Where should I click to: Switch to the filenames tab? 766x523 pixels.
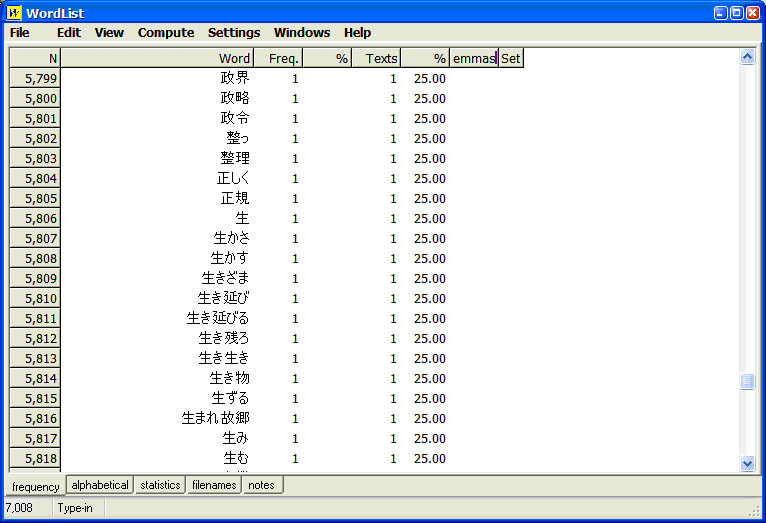tap(214, 485)
